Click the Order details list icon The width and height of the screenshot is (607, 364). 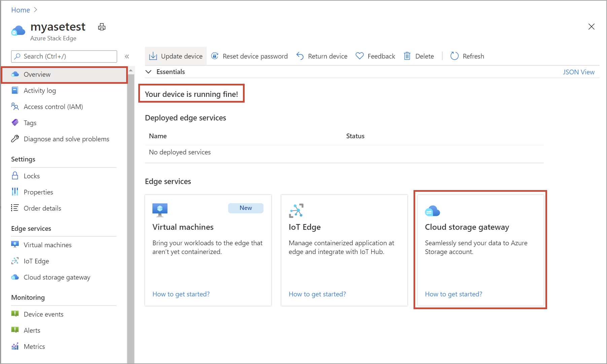click(15, 208)
